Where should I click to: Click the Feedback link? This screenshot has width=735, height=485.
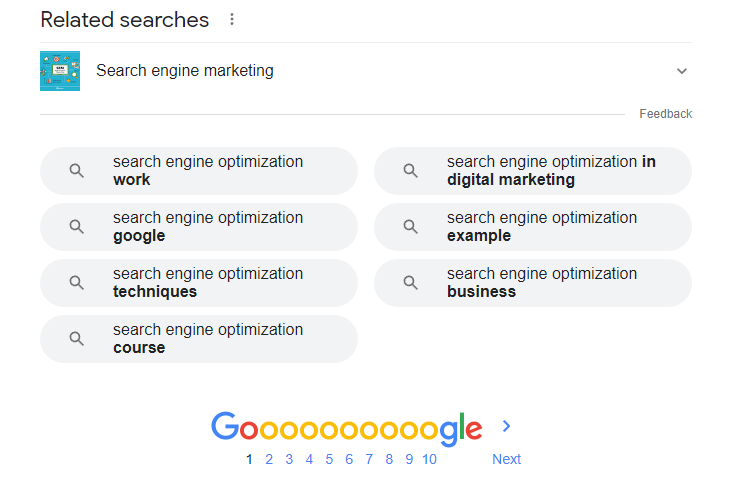[x=665, y=114]
